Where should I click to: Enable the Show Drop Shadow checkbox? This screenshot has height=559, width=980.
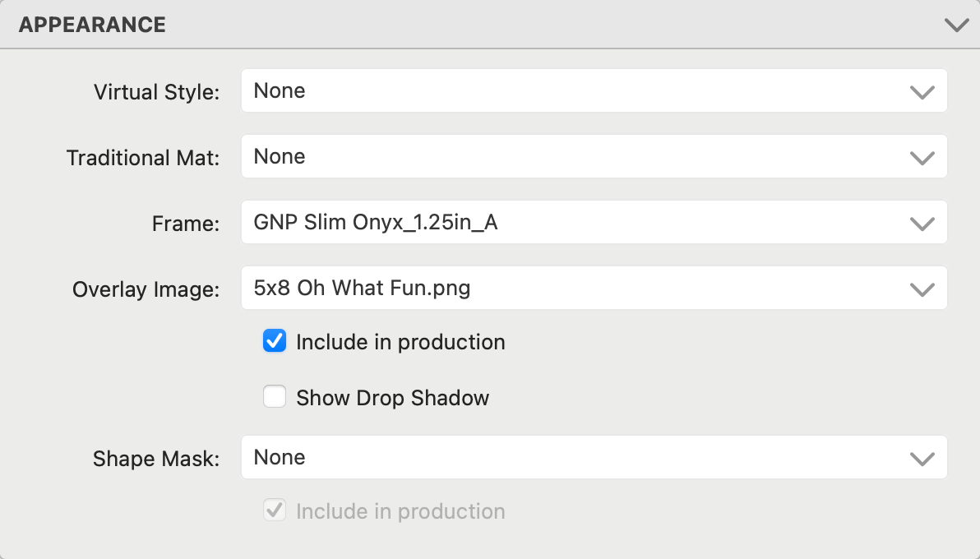click(x=275, y=398)
